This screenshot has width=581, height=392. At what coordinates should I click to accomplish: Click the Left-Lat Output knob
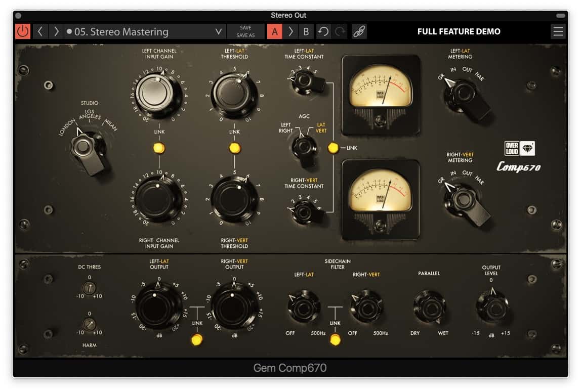click(x=158, y=306)
